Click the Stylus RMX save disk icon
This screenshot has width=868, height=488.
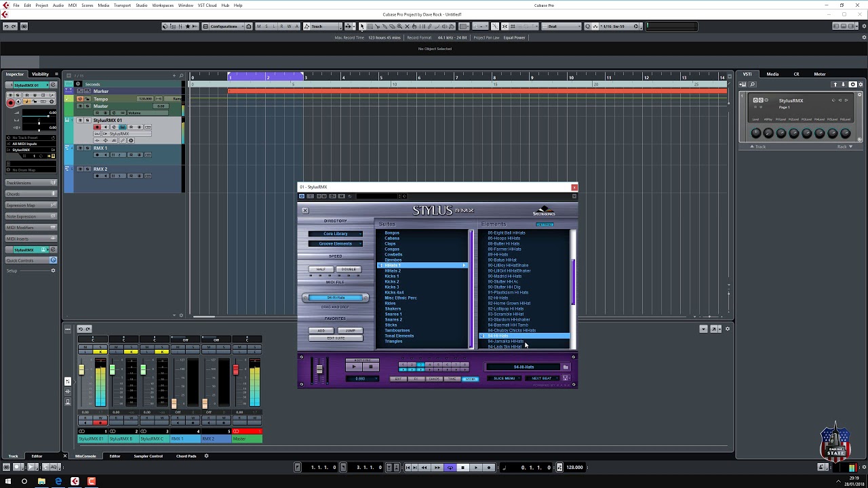pyautogui.click(x=565, y=378)
